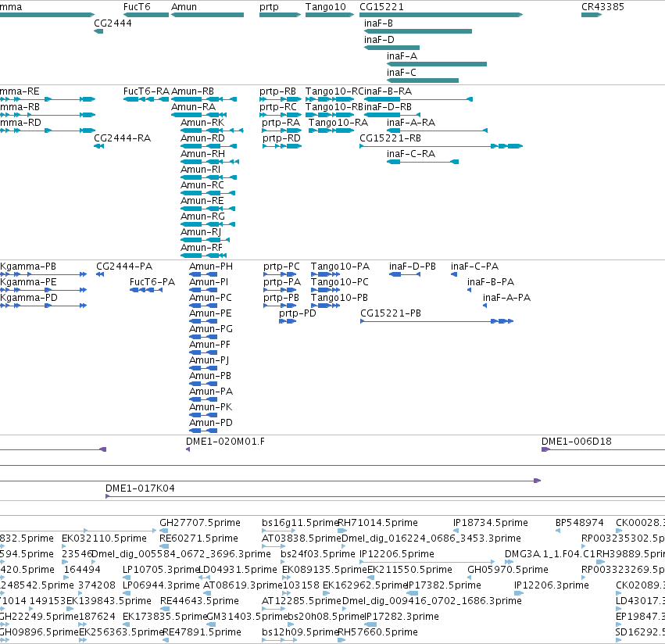
Task: Click transcript CG15221-RB
Action: [441, 146]
